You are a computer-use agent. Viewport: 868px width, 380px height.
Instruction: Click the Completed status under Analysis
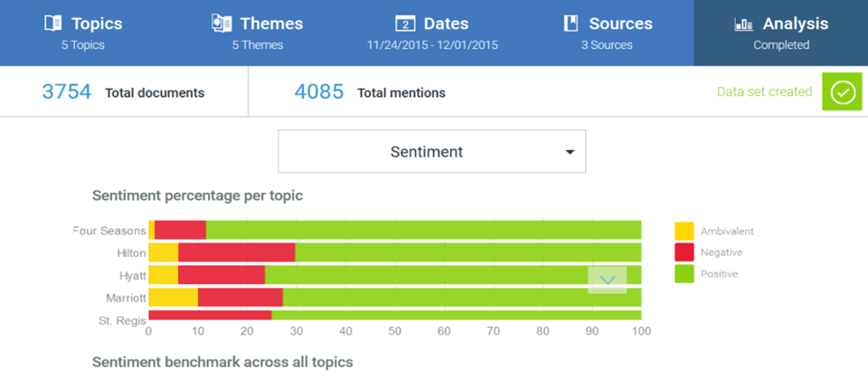click(x=781, y=45)
